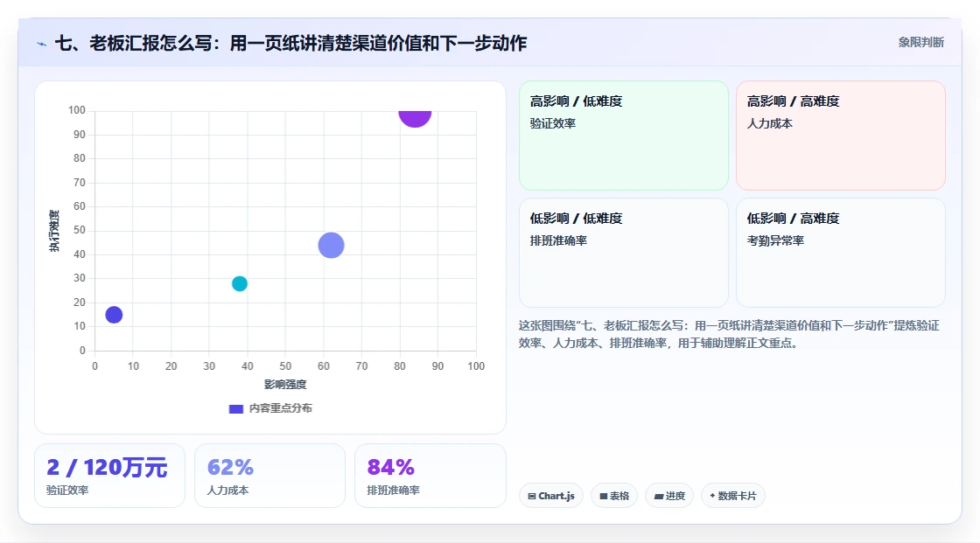This screenshot has height=543, width=980.
Task: Click the 表格 tag chip
Action: pos(614,496)
